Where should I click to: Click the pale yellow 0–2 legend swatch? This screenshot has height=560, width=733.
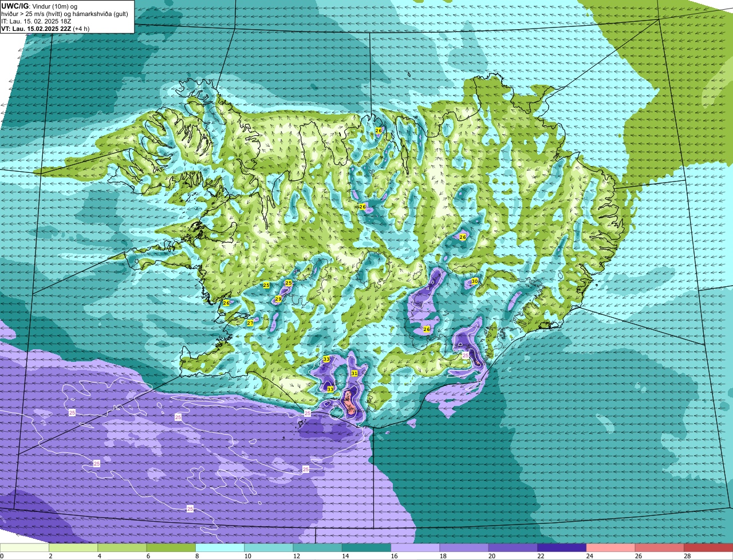(x=25, y=547)
